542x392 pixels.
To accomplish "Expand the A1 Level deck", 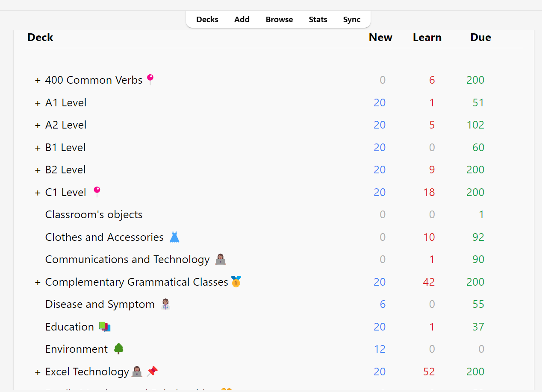I will (38, 103).
